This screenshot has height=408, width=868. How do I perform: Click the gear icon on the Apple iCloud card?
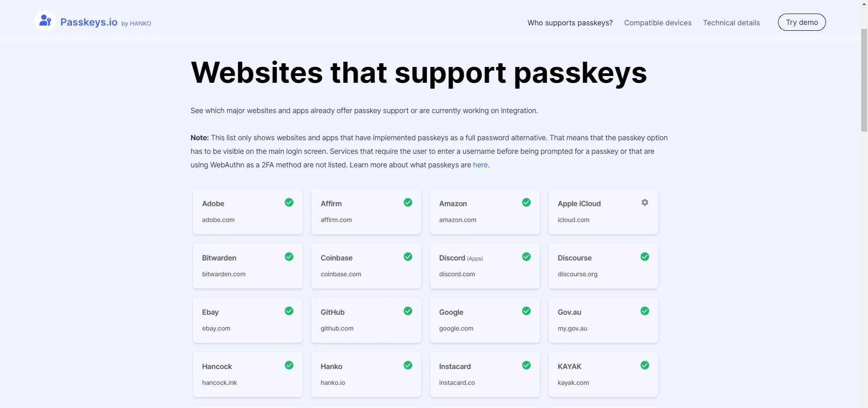tap(645, 202)
